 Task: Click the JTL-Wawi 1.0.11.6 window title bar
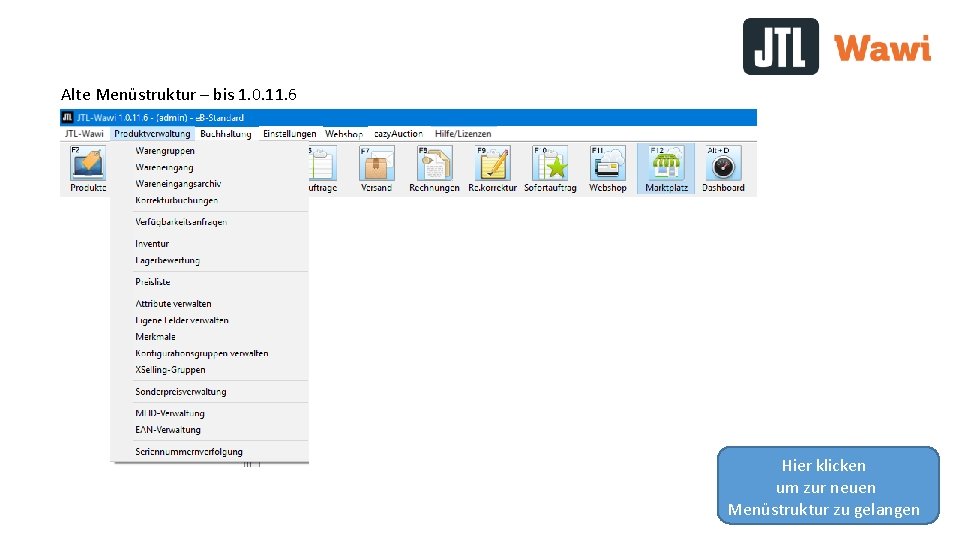[x=408, y=118]
